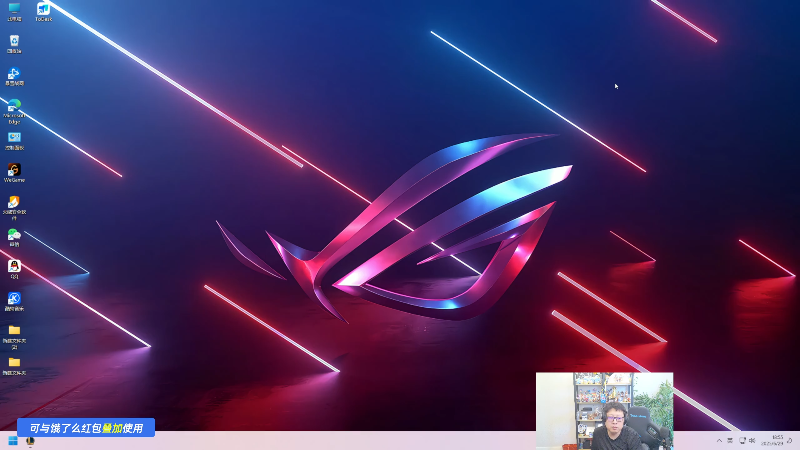Viewport: 800px width, 450px height.
Task: Launch Microsoft Edge from the desktop
Action: pyautogui.click(x=14, y=111)
